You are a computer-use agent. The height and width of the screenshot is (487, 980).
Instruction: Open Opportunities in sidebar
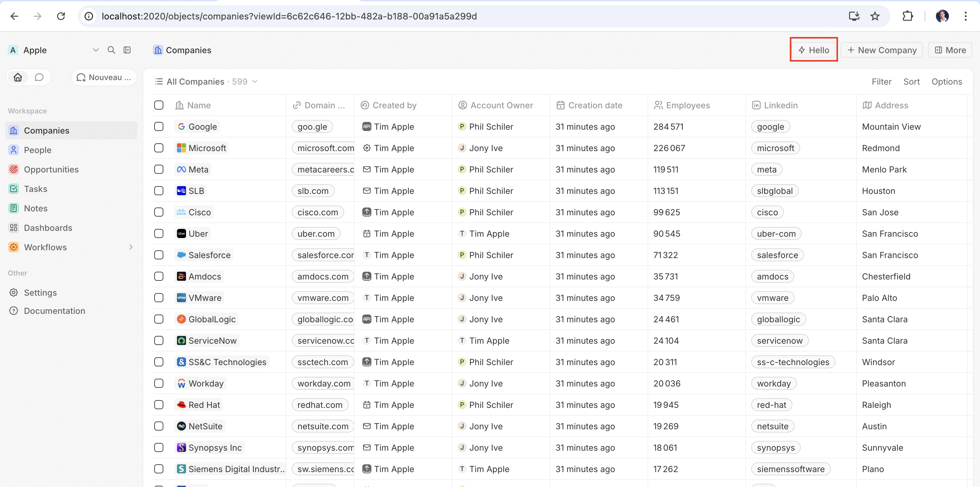[51, 170]
